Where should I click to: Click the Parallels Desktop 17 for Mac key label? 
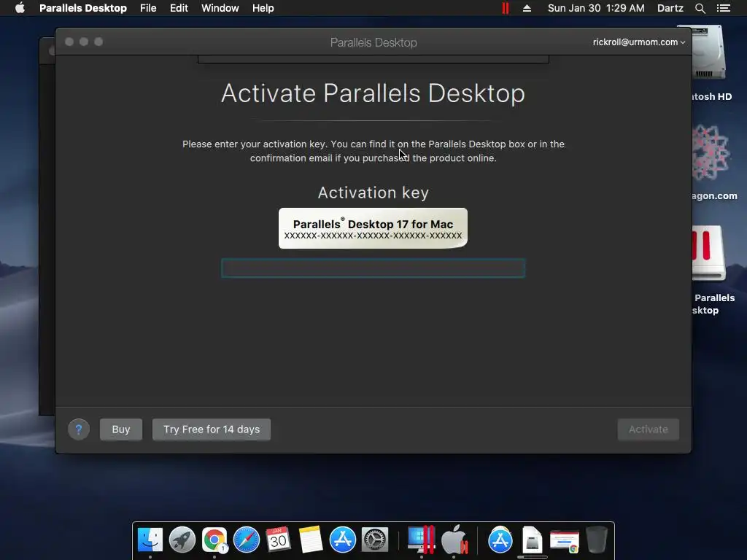tap(373, 228)
